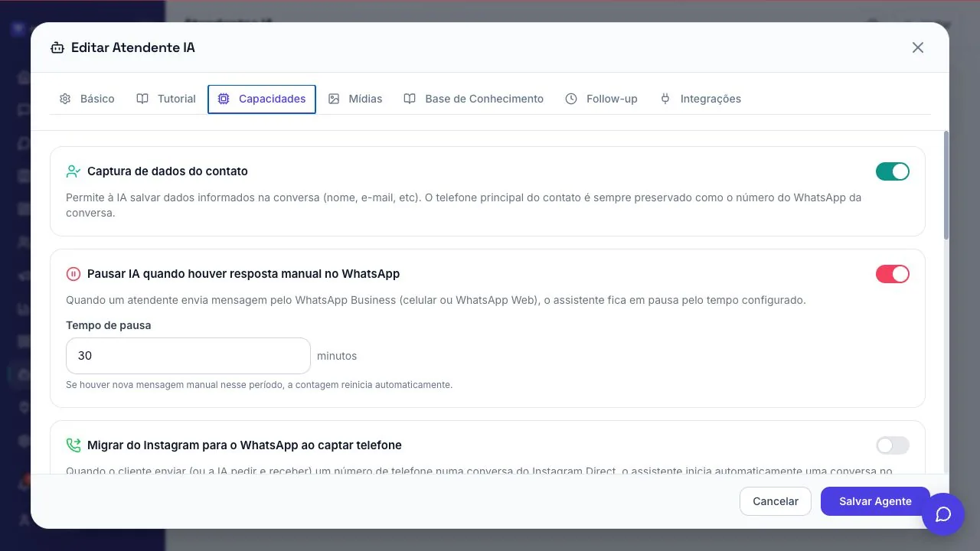Enable Migrar do Instagram para WhatsApp toggle
980x551 pixels.
(x=893, y=445)
